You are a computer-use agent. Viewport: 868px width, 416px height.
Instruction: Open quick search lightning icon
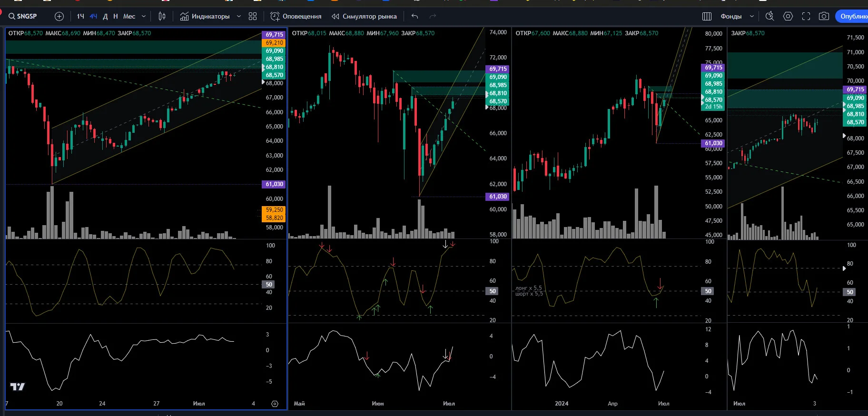[x=769, y=16]
